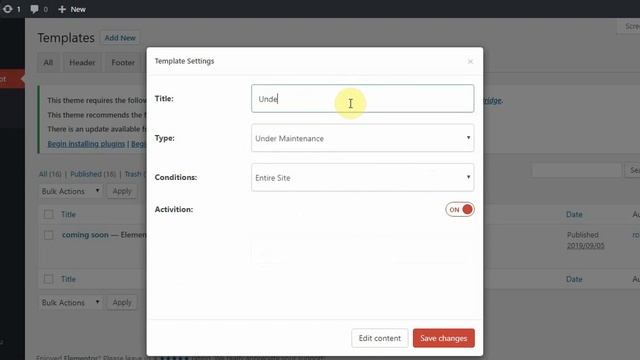This screenshot has width=640, height=360.
Task: Filter by Published (16) templates
Action: [93, 174]
